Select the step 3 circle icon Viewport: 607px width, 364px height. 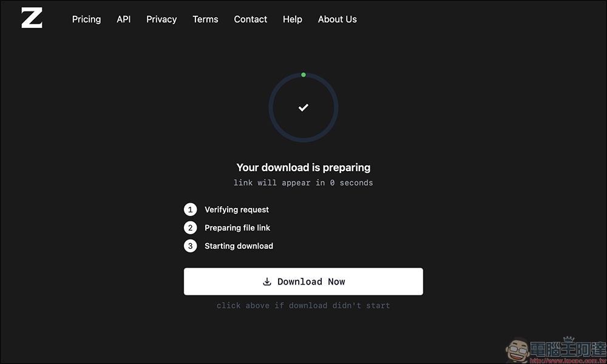pyautogui.click(x=190, y=246)
